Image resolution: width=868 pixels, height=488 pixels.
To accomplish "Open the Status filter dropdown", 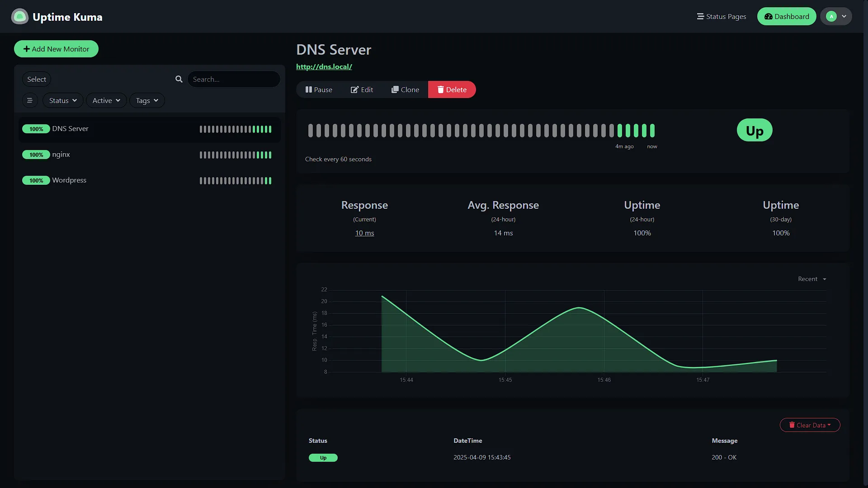I will [x=63, y=100].
